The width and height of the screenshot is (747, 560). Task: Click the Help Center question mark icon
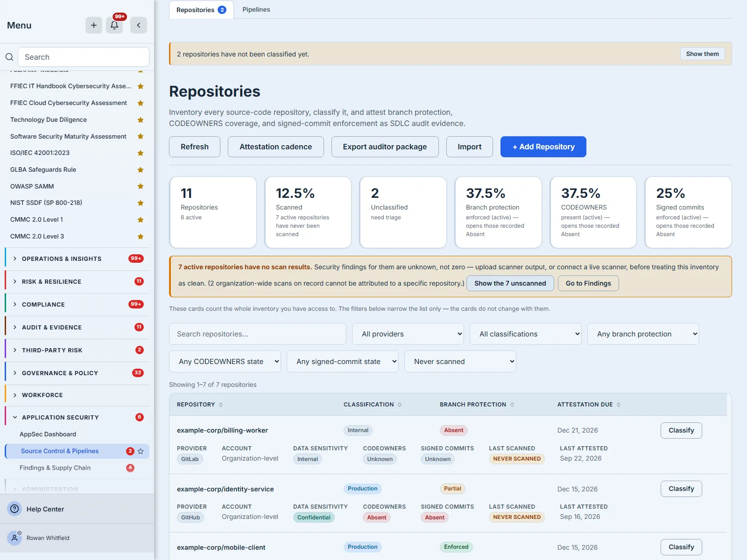tap(15, 509)
